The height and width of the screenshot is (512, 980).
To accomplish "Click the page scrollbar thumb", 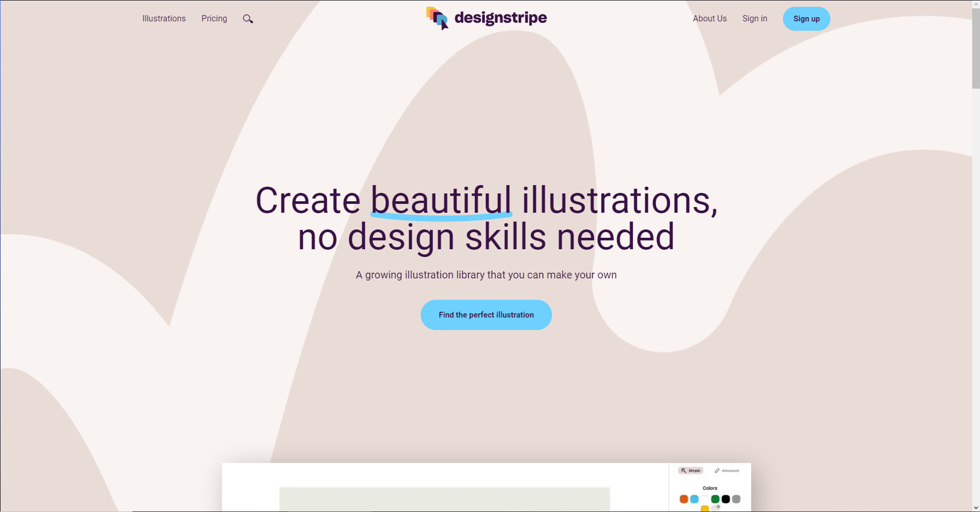I will [976, 48].
